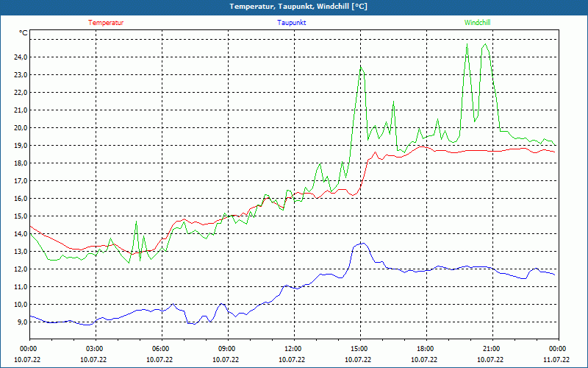588x368 pixels.
Task: Click the '03:00' time axis label
Action: [96, 349]
